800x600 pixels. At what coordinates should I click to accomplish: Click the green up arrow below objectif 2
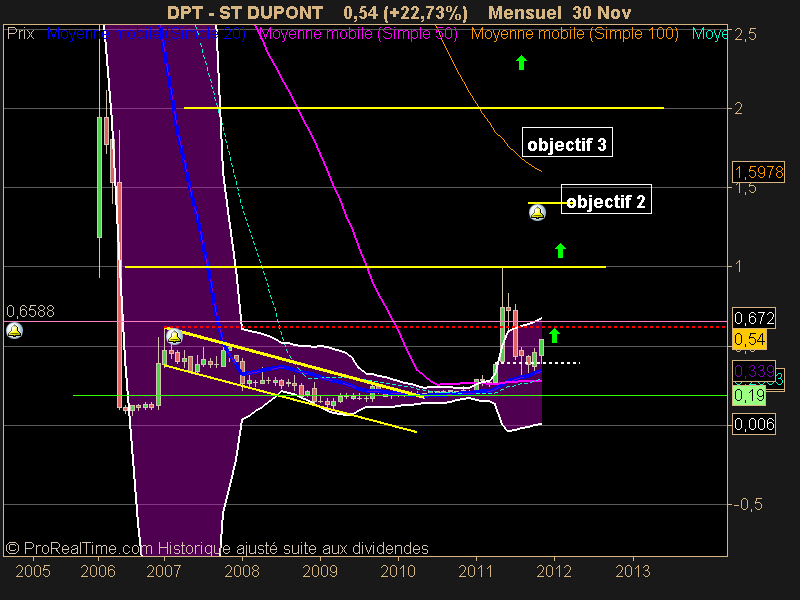point(560,250)
